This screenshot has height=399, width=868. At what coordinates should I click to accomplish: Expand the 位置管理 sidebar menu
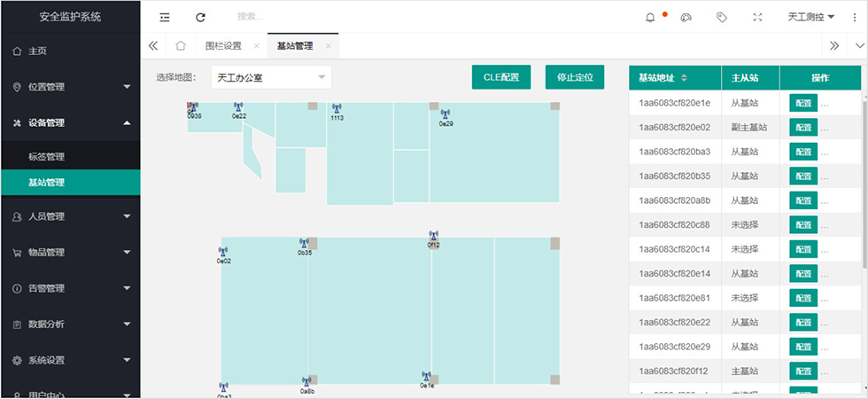(70, 87)
